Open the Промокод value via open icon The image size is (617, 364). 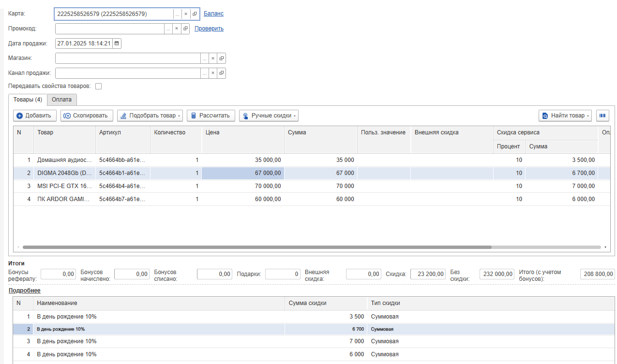point(185,29)
